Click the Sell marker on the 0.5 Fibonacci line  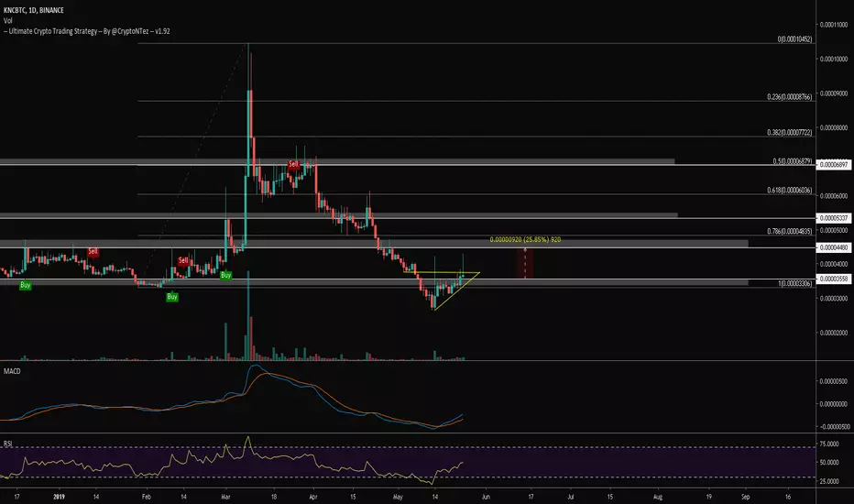pos(293,164)
